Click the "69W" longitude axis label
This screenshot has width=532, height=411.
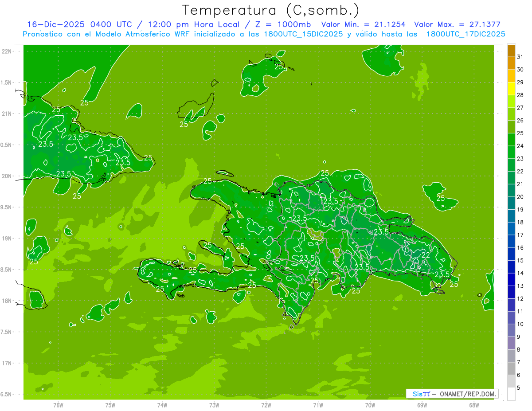pyautogui.click(x=422, y=405)
